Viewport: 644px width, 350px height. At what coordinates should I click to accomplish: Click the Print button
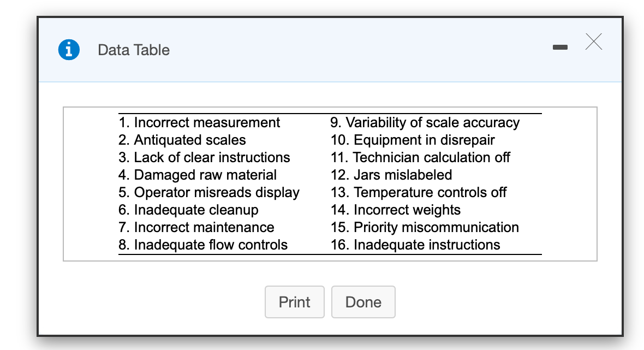tap(295, 302)
